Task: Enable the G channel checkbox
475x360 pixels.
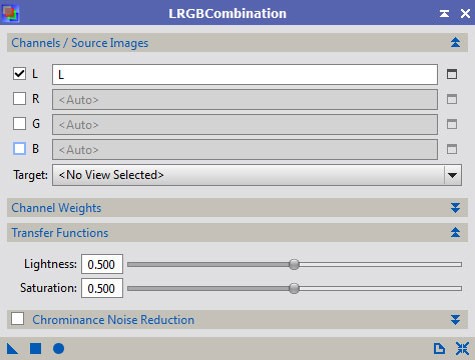Action: click(19, 123)
